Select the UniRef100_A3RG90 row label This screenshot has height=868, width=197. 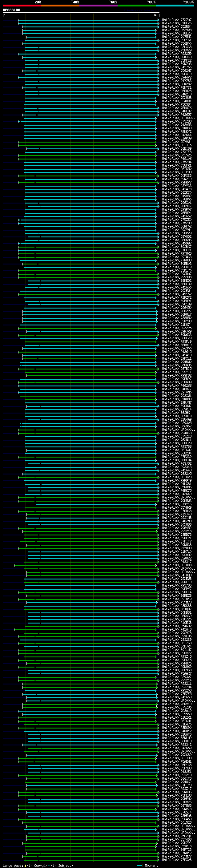[177, 728]
